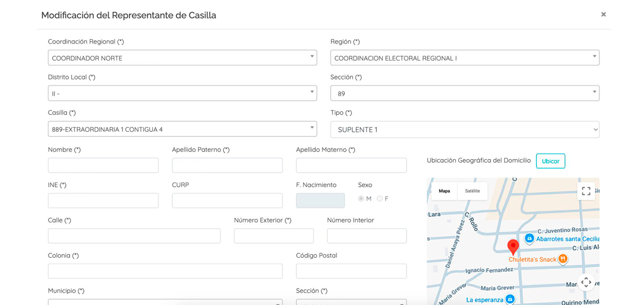Select the F sex radio button
Screen dimensions: 644x305
click(380, 199)
